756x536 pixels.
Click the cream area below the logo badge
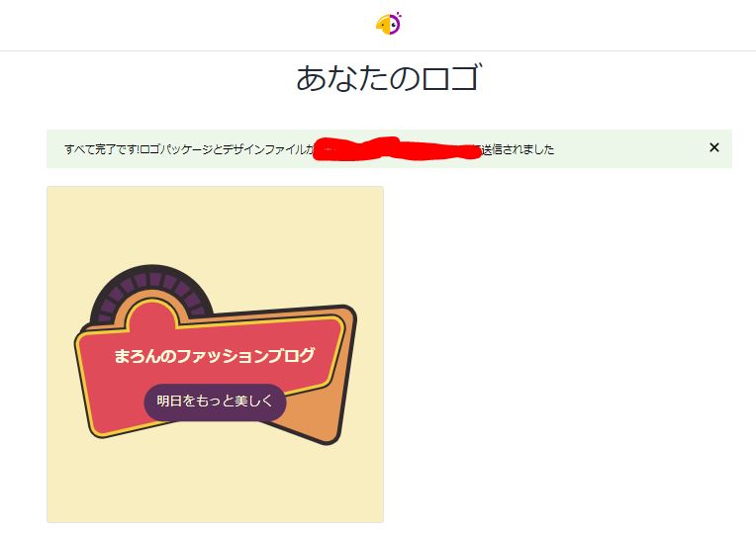(215, 482)
